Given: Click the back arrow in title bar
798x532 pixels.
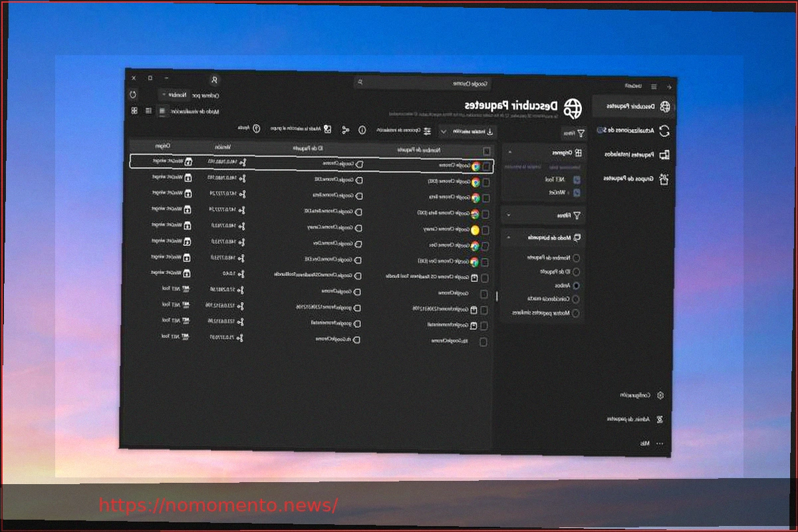Looking at the screenshot, I should click(x=669, y=86).
